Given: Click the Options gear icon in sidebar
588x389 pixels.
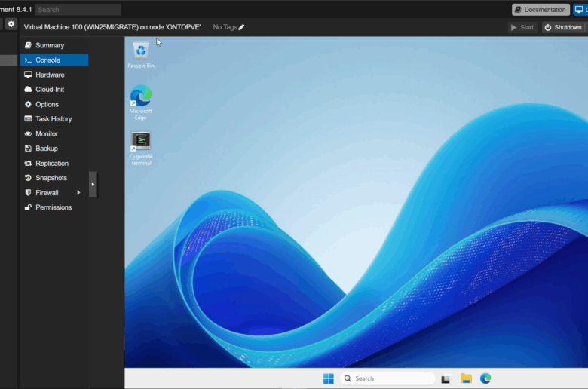Looking at the screenshot, I should (x=28, y=104).
